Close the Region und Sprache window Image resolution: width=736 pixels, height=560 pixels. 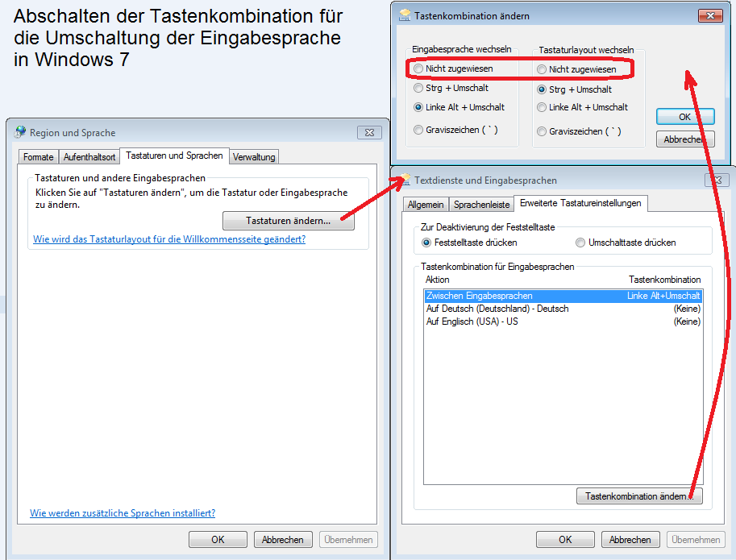[x=369, y=133]
